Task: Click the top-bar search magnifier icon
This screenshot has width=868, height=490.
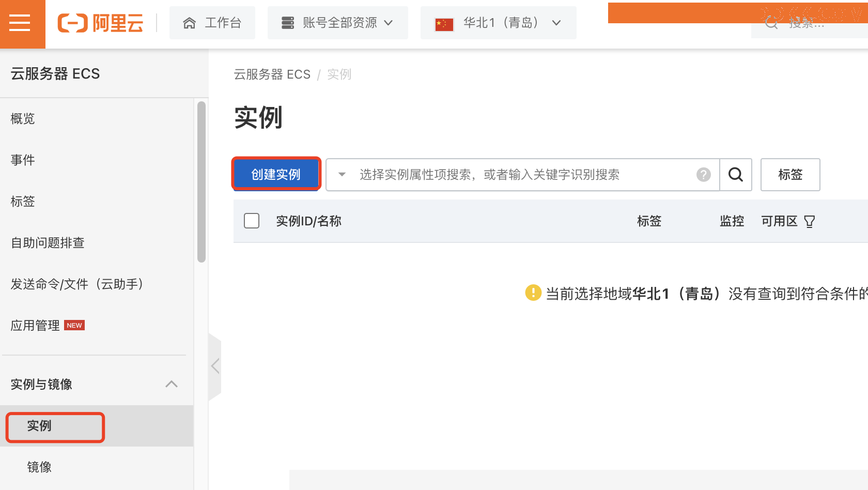Action: pos(771,23)
